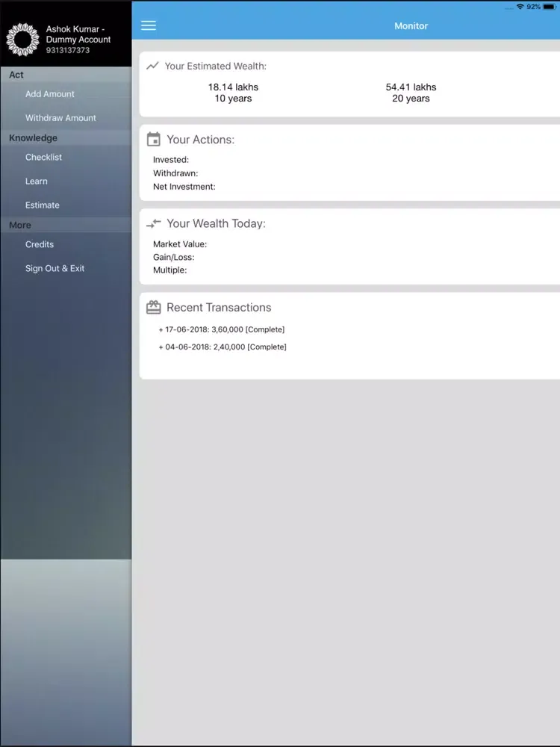Open the Checklist menu item
Screen dimensions: 560x747
pyautogui.click(x=43, y=157)
